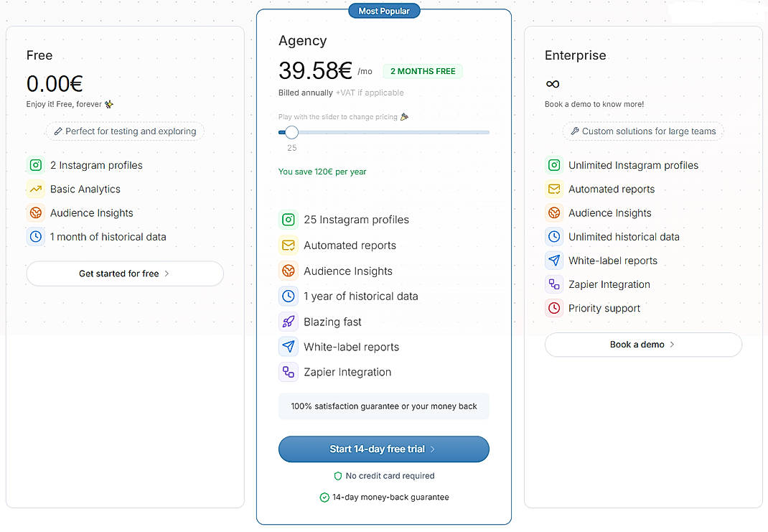Click the Blazing fast rocket icon
Viewport: 768px width, 532px height.
289,322
